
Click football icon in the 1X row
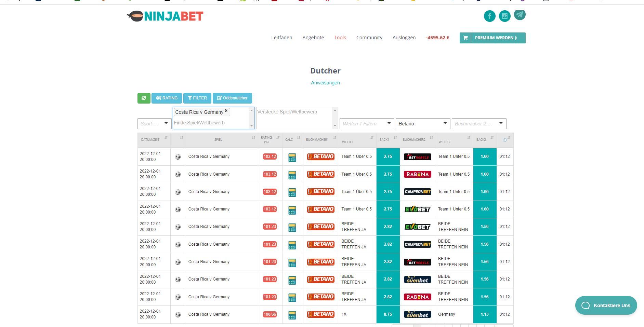pos(178,315)
